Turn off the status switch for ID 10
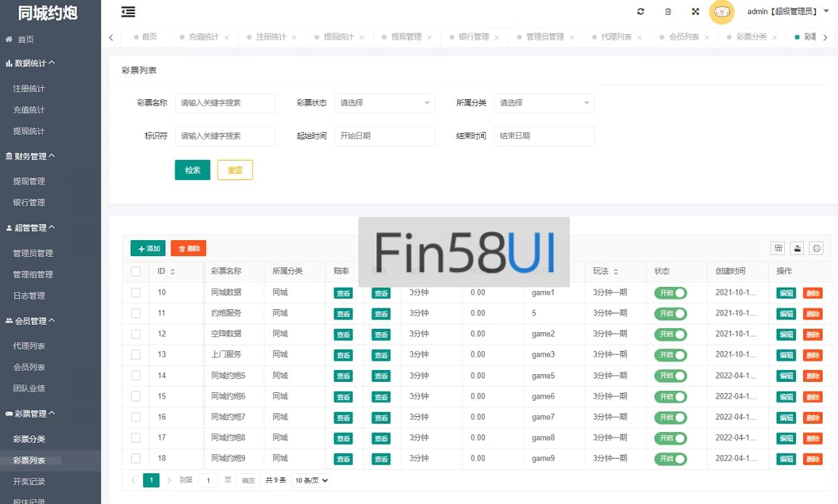This screenshot has height=504, width=838. [670, 293]
